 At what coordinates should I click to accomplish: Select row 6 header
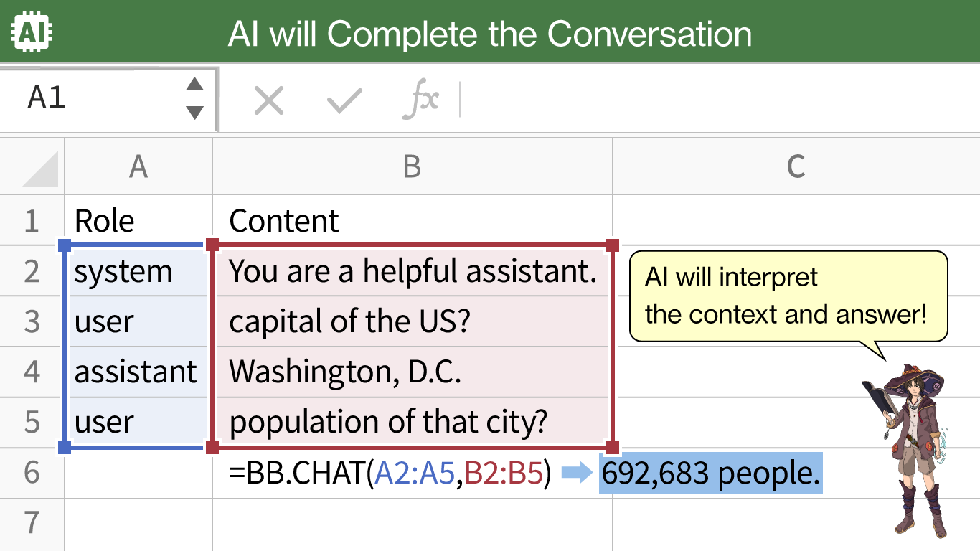click(32, 473)
